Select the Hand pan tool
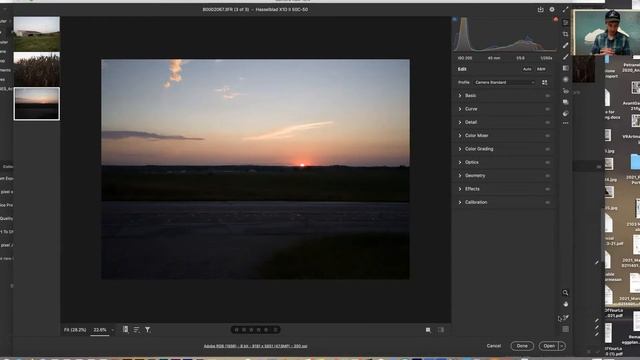 click(565, 304)
